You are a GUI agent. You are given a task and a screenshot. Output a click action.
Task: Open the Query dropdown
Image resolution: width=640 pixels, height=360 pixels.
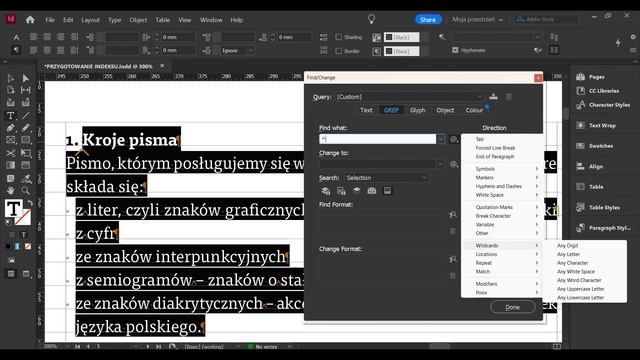click(x=409, y=97)
